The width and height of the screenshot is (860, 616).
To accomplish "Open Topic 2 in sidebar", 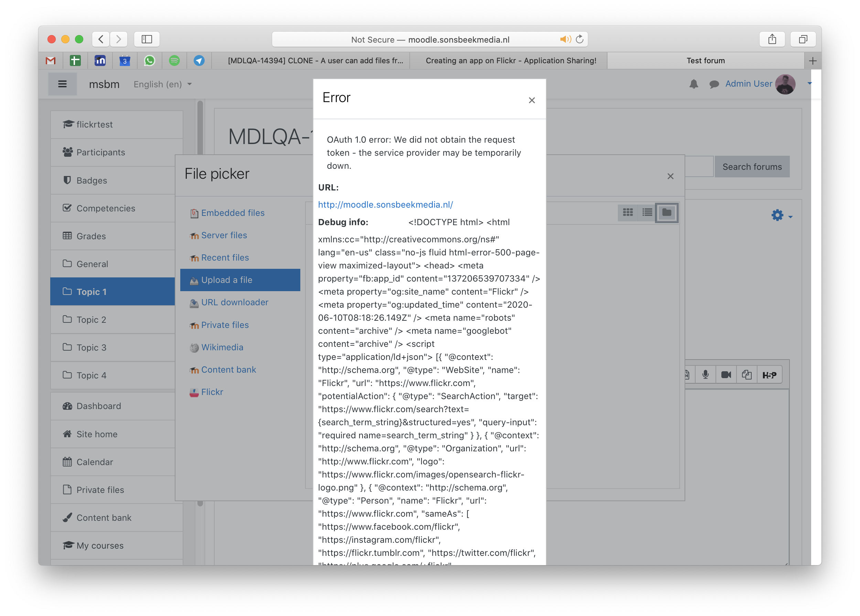I will pyautogui.click(x=112, y=320).
